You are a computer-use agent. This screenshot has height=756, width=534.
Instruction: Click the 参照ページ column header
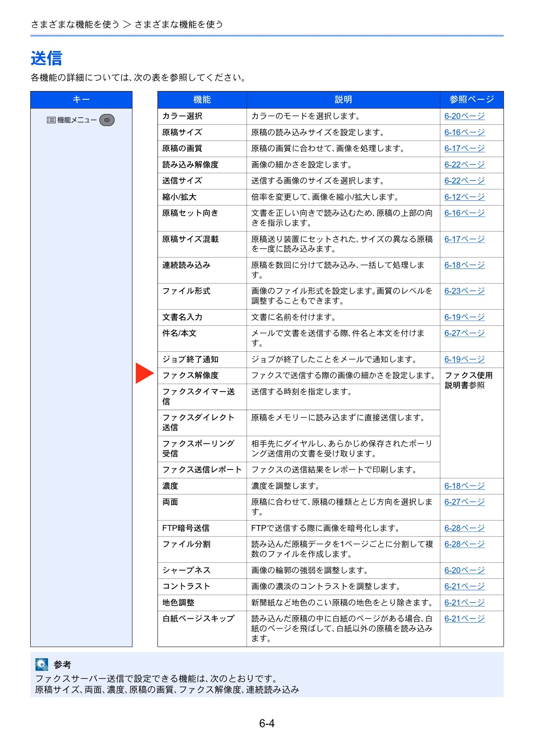472,100
